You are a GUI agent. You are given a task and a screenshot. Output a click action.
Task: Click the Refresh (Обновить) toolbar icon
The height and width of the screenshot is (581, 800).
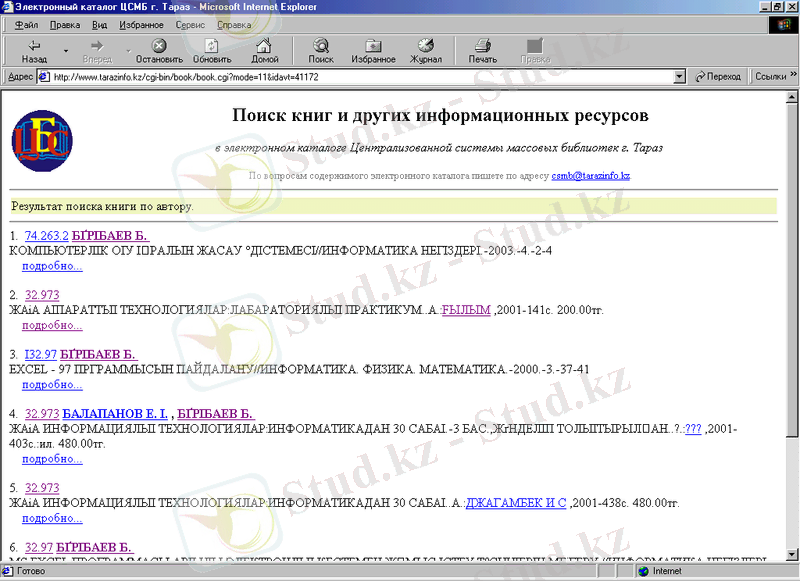(212, 46)
